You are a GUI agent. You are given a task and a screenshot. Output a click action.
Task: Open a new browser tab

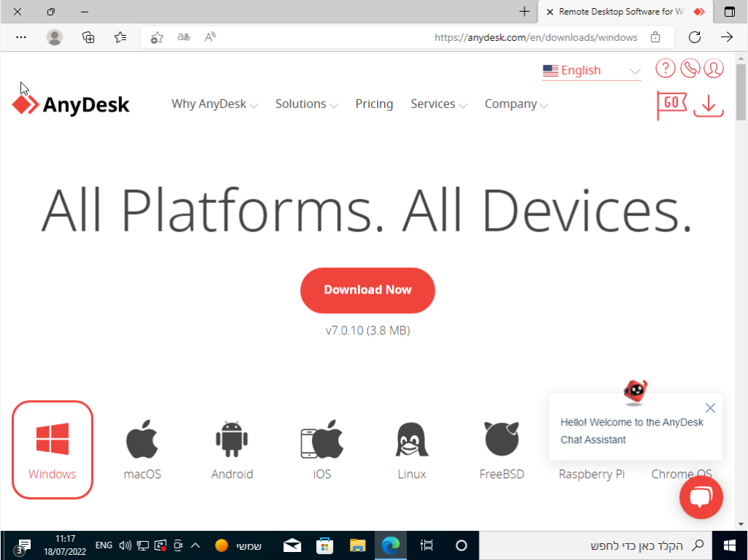(524, 12)
